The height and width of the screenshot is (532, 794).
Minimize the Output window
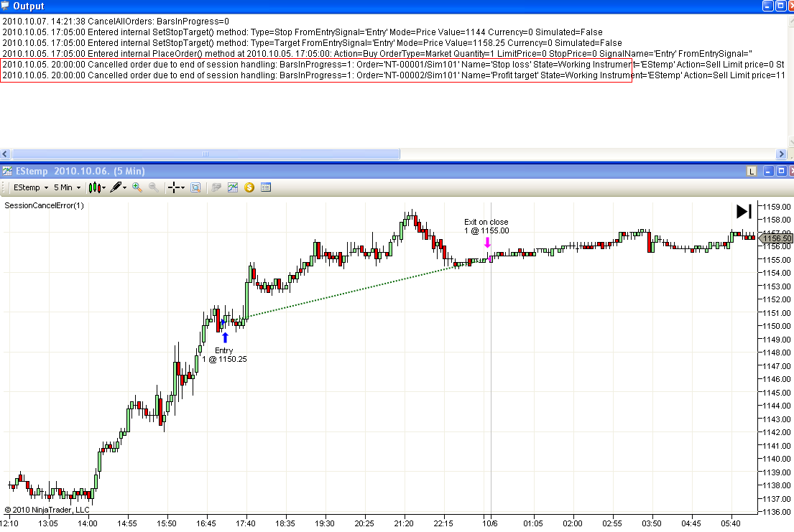click(767, 6)
